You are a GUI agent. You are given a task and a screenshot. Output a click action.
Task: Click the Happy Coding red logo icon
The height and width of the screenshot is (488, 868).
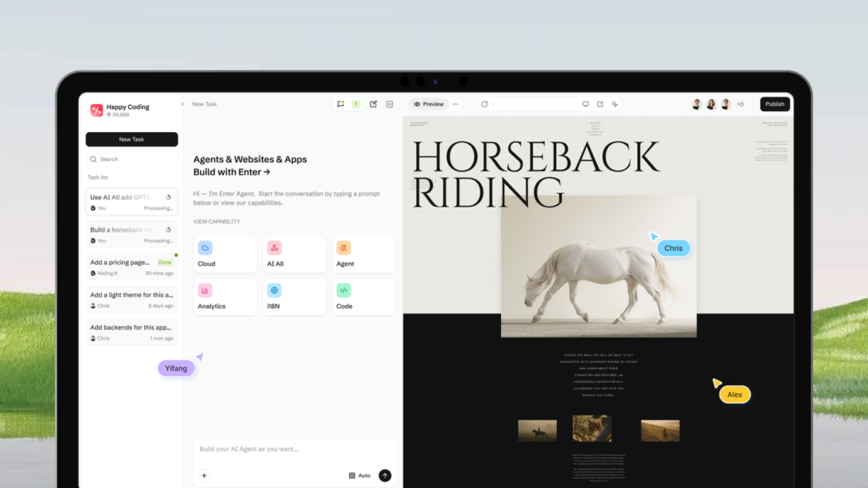(x=97, y=110)
